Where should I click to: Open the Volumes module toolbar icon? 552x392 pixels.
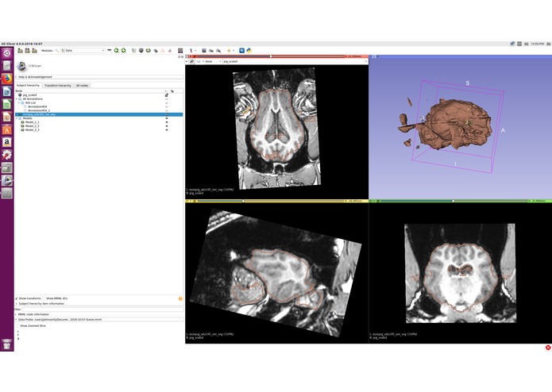coord(133,51)
